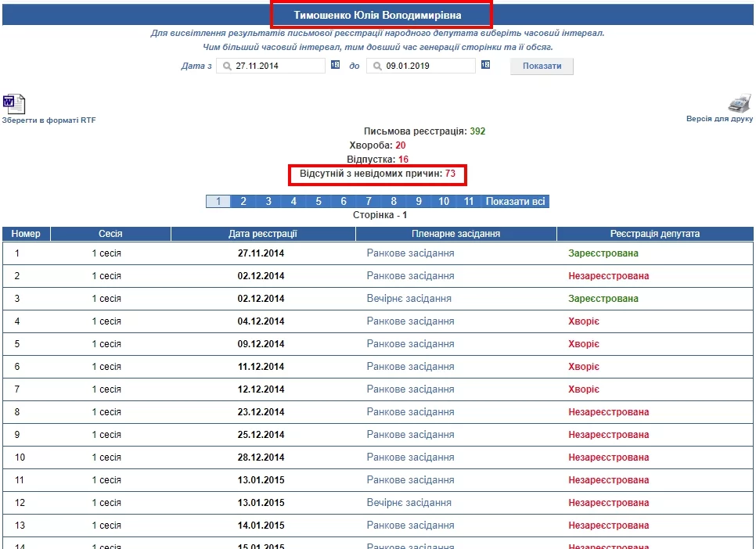The width and height of the screenshot is (756, 549).
Task: Go to page 6 of results
Action: 344,202
